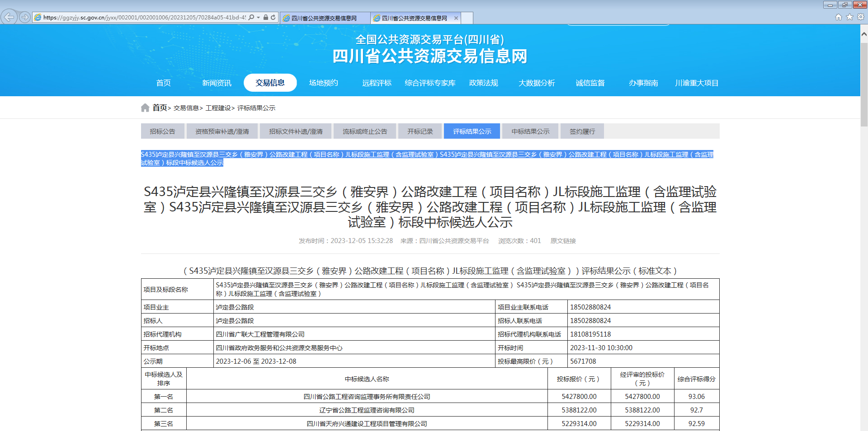Click the vertical scrollbar thumb
868x431 pixels.
click(864, 85)
